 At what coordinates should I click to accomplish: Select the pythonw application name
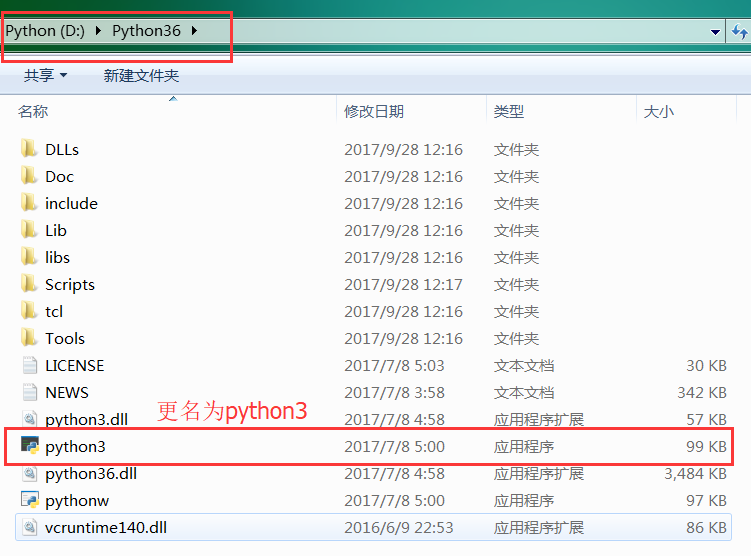click(77, 500)
